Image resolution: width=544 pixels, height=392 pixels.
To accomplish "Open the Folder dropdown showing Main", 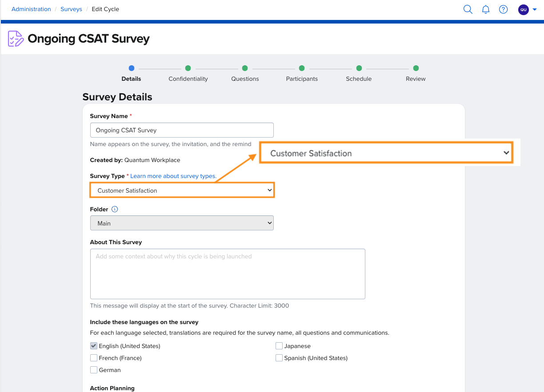I will 182,223.
